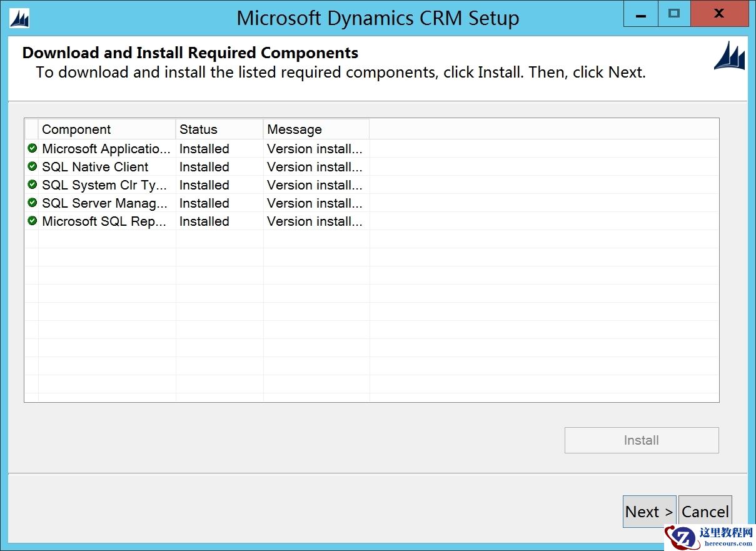This screenshot has height=551, width=756.
Task: Click the green check beside SQL Native Client
Action: click(x=32, y=166)
